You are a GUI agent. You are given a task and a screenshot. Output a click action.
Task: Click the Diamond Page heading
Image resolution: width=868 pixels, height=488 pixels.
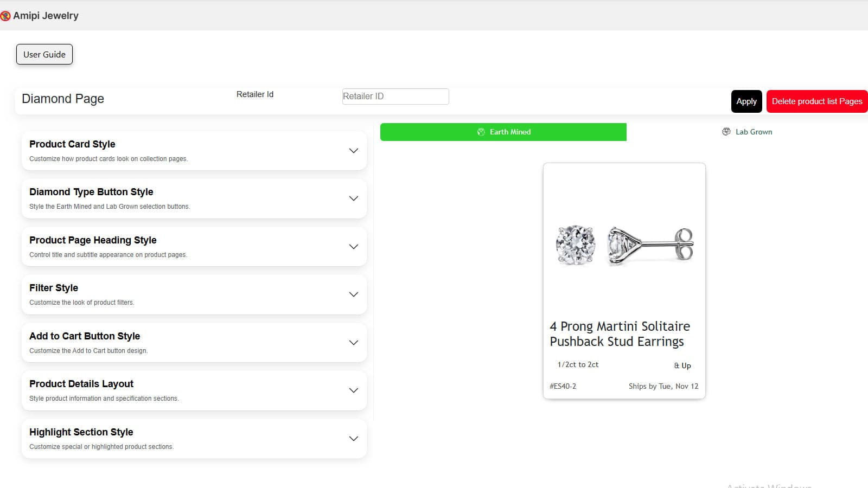[x=63, y=99]
